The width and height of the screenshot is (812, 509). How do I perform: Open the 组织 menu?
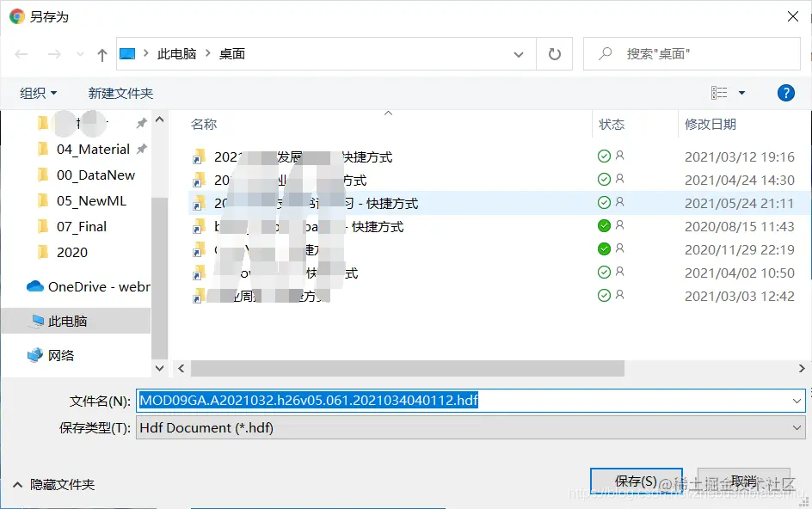pyautogui.click(x=38, y=93)
